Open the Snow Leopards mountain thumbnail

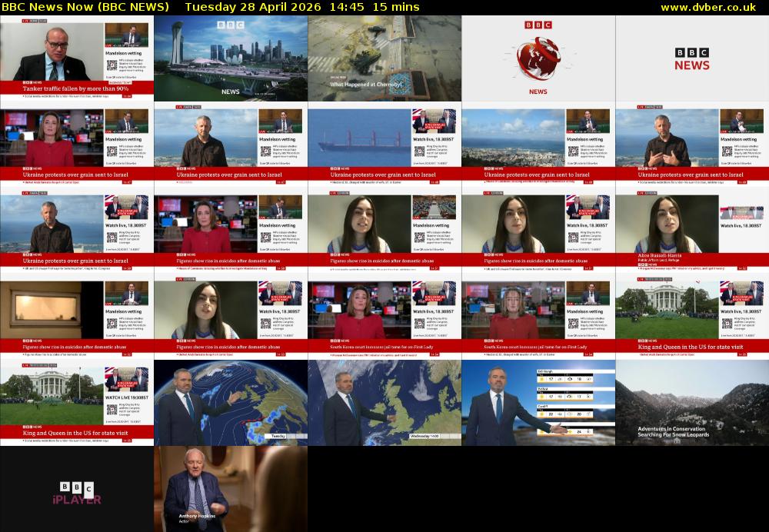pos(692,403)
